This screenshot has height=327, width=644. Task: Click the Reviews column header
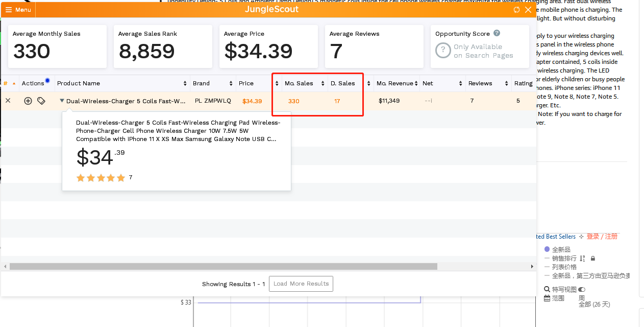pos(480,83)
